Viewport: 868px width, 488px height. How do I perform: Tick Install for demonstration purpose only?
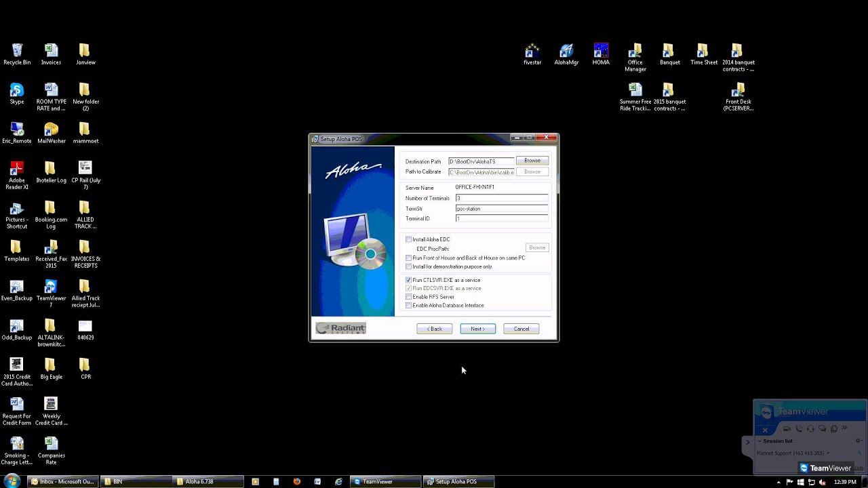(x=409, y=266)
